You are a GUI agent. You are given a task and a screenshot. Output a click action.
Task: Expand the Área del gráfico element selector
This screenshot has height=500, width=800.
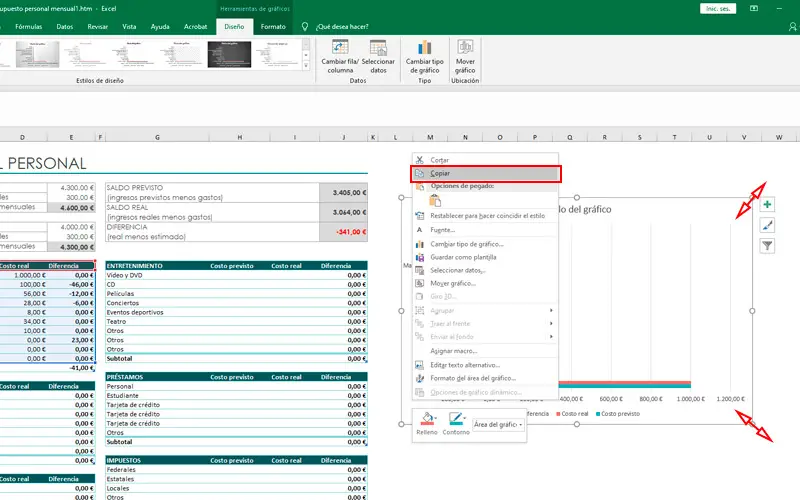498,425
